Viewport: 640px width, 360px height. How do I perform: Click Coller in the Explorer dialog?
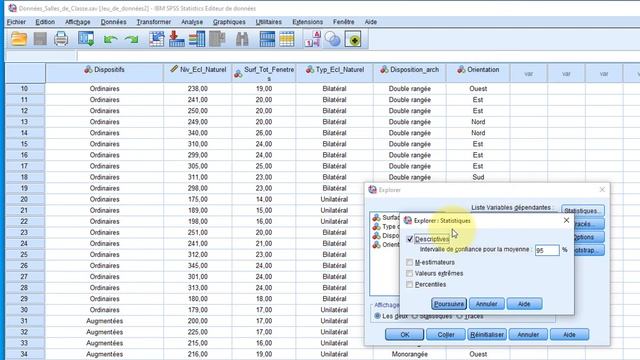click(x=446, y=334)
